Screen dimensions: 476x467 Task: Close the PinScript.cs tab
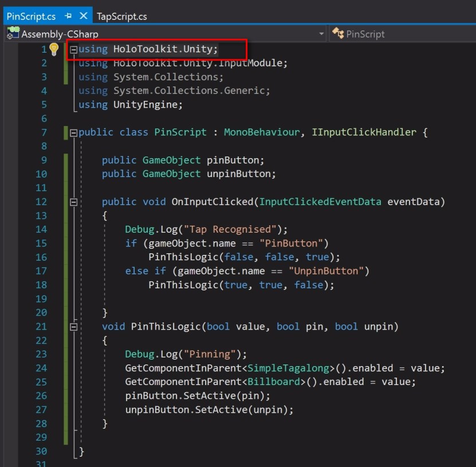[x=83, y=16]
